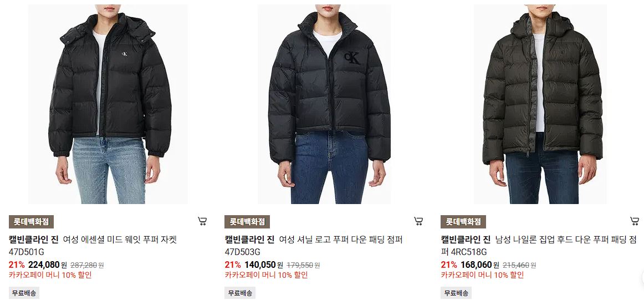Click 무료배송 tag under second product
The image size is (644, 300).
point(240,293)
